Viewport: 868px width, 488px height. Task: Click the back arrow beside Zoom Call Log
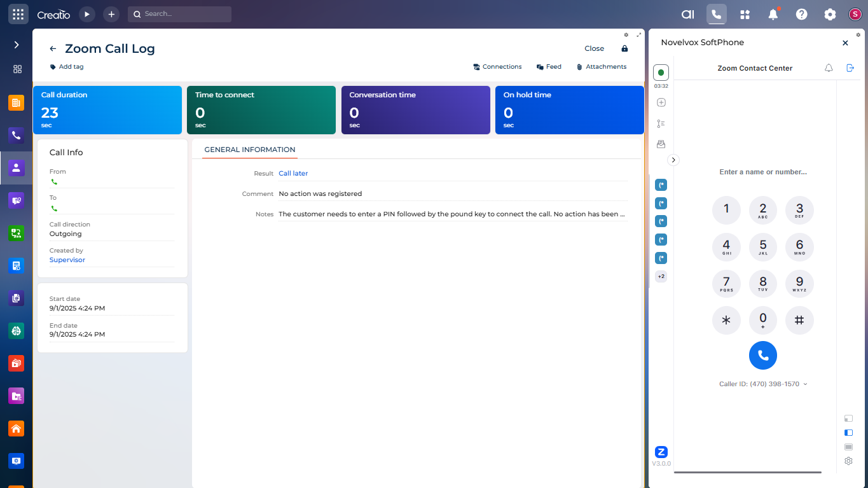(x=53, y=49)
